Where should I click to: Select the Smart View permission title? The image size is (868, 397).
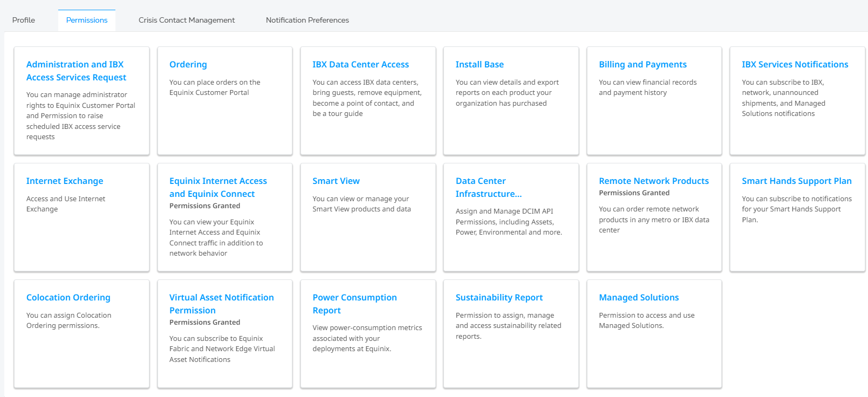336,181
